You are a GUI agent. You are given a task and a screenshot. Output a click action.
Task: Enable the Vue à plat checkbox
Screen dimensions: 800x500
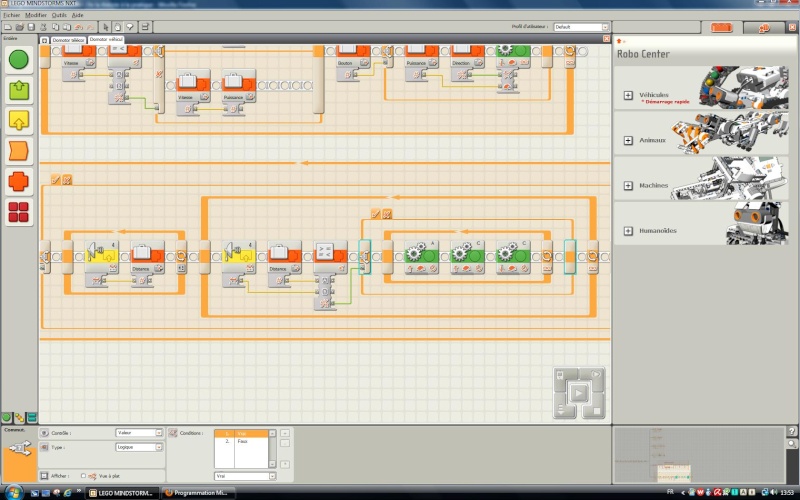point(83,476)
